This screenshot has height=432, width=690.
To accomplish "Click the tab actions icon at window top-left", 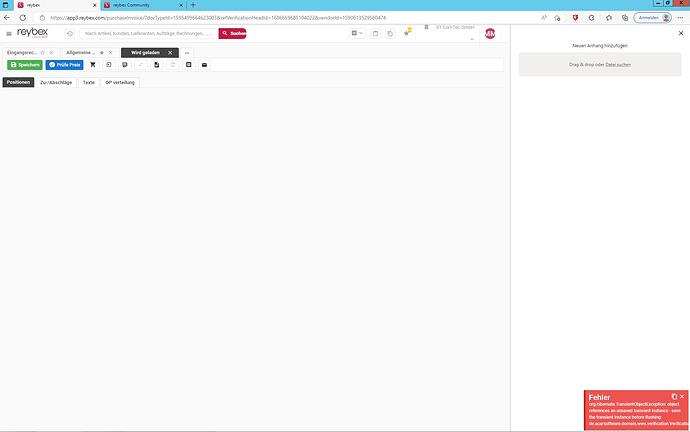I will click(5, 5).
